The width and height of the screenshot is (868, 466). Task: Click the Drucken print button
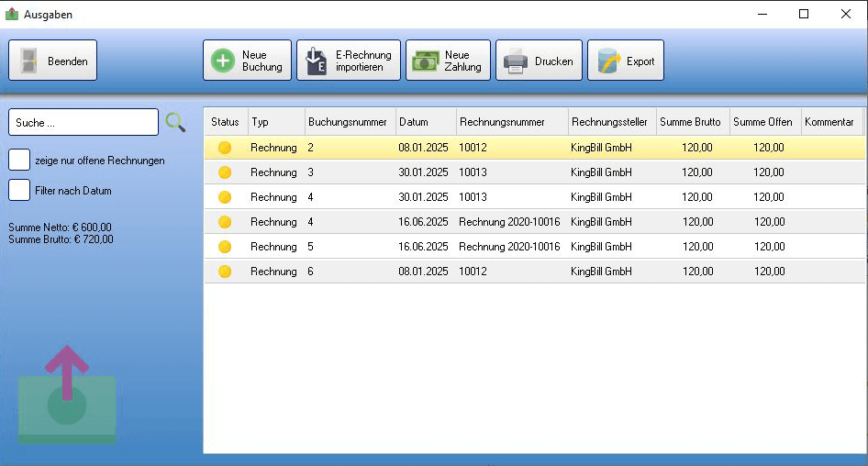[539, 61]
